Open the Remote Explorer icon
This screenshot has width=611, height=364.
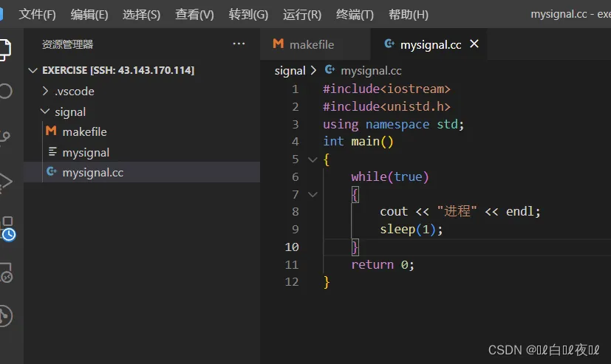point(5,273)
